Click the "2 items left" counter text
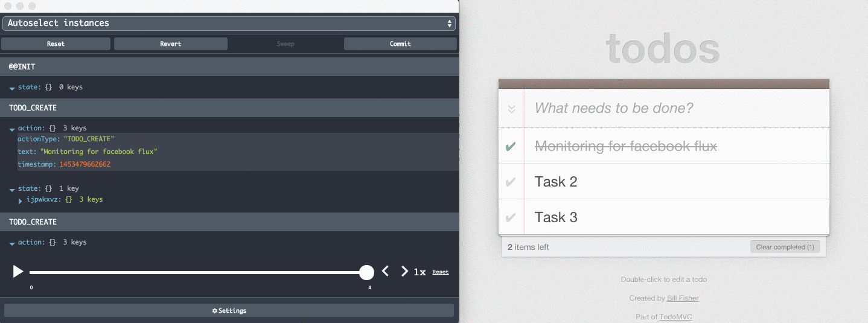868x323 pixels. [528, 247]
